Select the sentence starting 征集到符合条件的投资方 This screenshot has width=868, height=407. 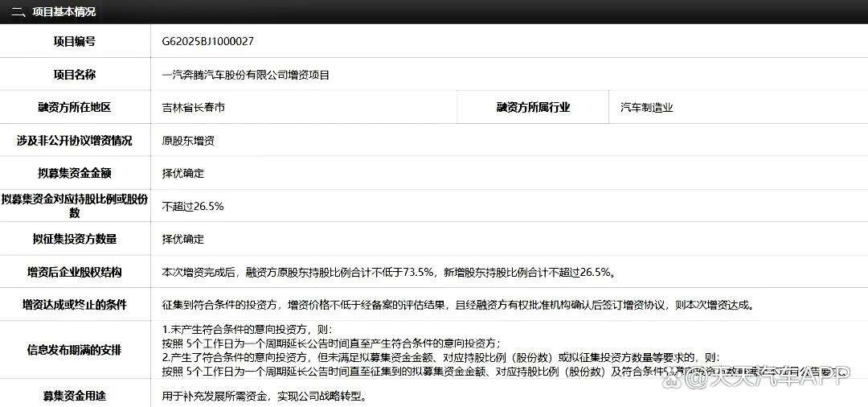pos(458,305)
